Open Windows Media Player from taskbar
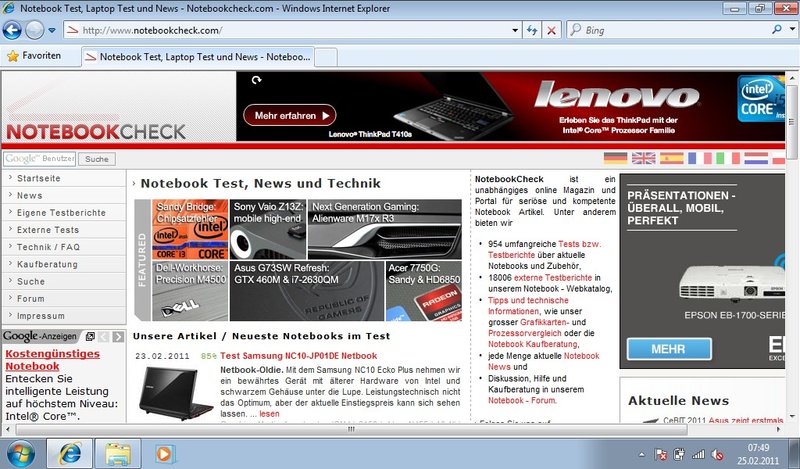 pyautogui.click(x=164, y=454)
